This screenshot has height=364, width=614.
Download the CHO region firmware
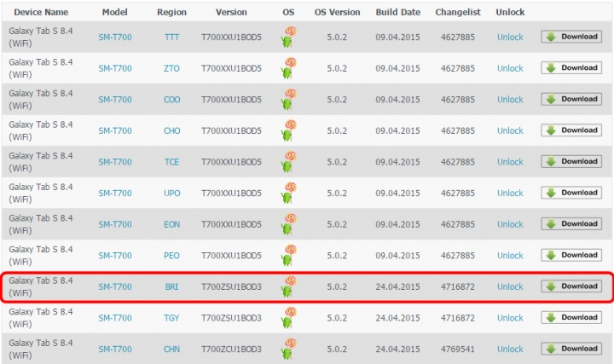pos(571,130)
